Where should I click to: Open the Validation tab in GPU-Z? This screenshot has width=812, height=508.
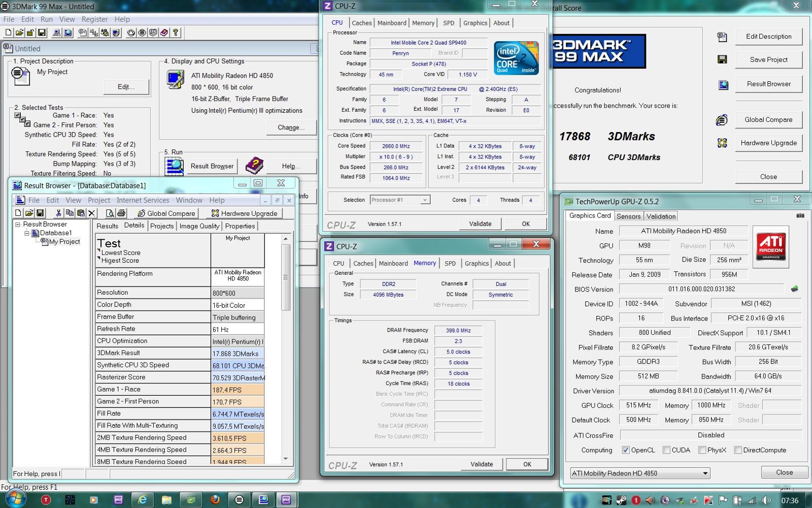(x=661, y=216)
